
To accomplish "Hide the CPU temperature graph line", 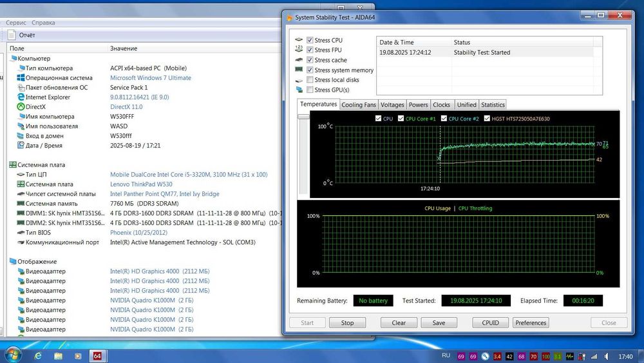I will coord(378,119).
